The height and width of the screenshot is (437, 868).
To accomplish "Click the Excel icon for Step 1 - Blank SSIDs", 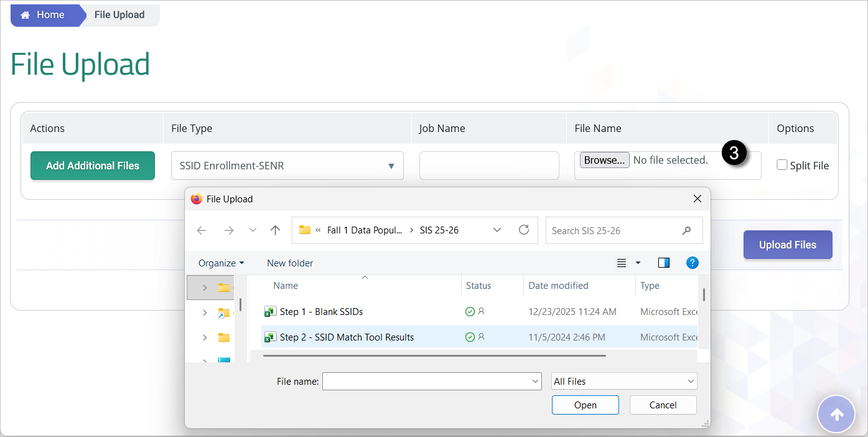I will tap(270, 311).
